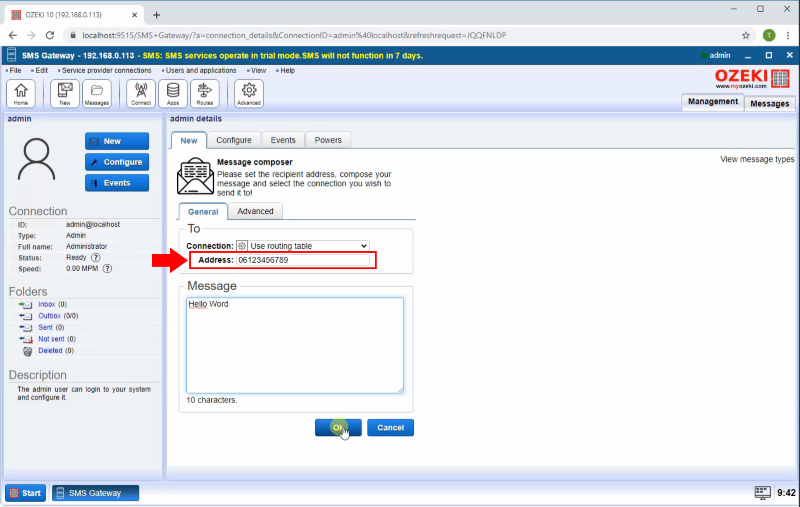Click the Connect antenna toolbar icon

141,93
